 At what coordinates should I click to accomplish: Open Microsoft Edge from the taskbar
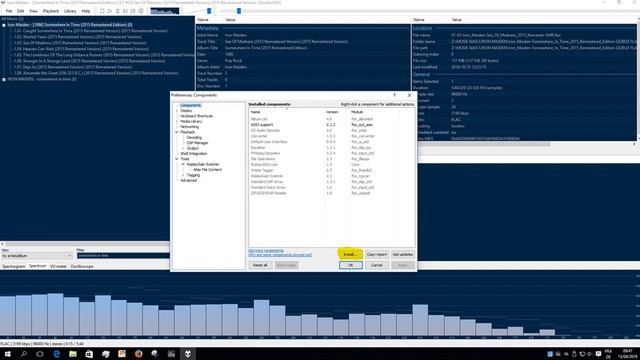pos(56,354)
